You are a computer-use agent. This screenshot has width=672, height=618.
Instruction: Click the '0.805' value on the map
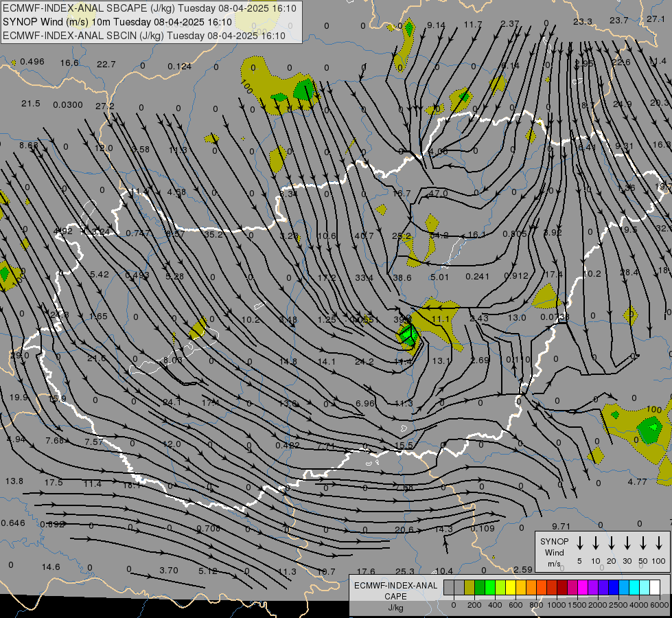(515, 233)
